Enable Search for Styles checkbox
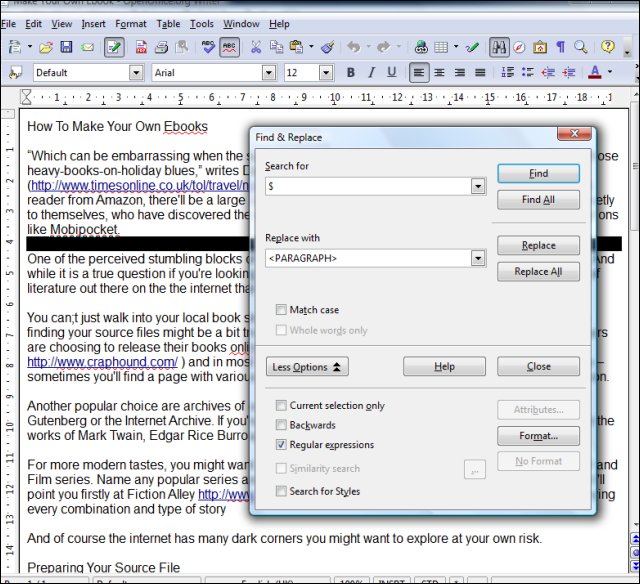 (x=281, y=491)
